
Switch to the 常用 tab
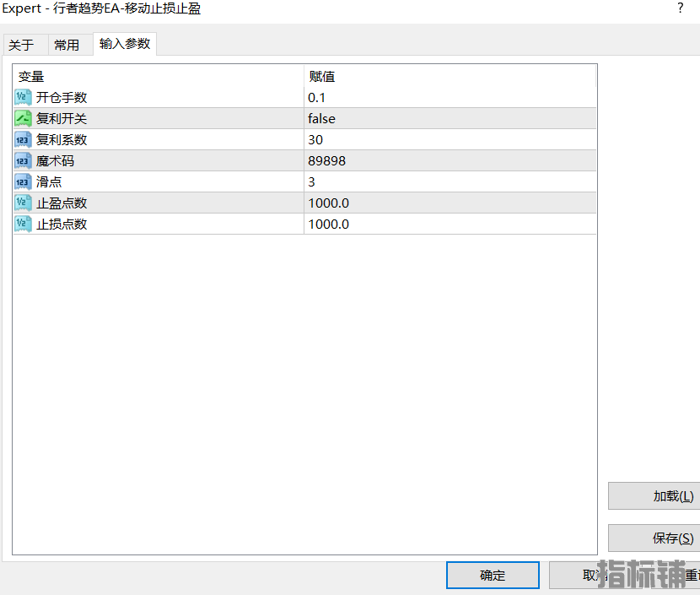click(x=69, y=45)
